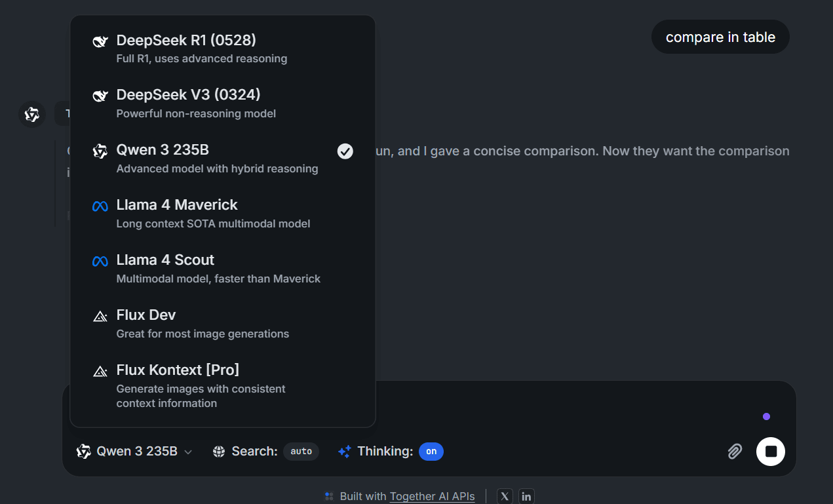Screen dimensions: 833x504
Task: Open the Together AI APIs link
Action: [x=433, y=496]
